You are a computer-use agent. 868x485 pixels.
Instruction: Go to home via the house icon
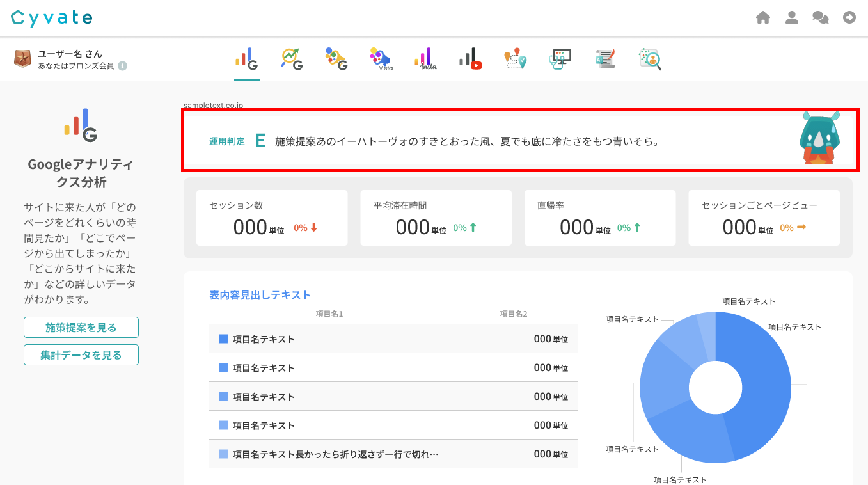point(762,18)
